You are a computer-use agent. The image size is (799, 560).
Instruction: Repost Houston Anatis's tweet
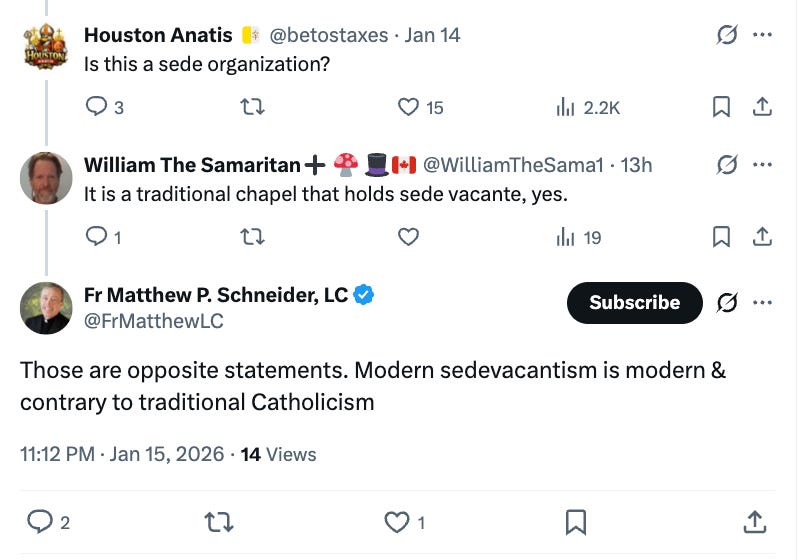[x=253, y=107]
